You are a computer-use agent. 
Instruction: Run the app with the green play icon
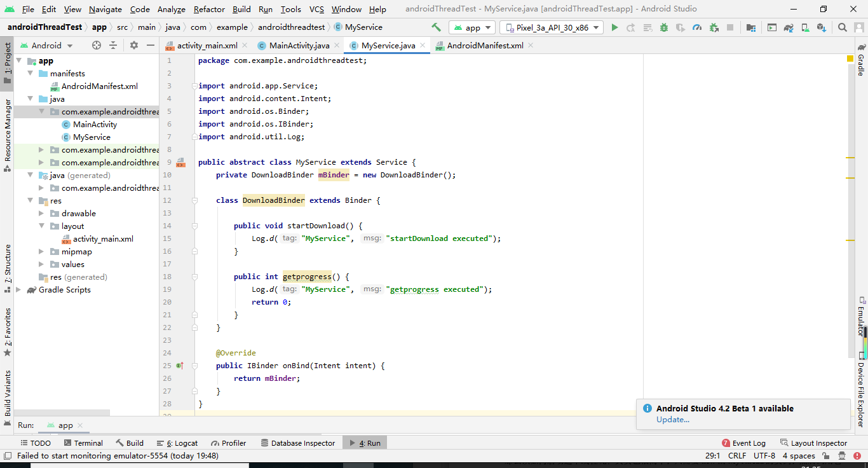pos(614,27)
